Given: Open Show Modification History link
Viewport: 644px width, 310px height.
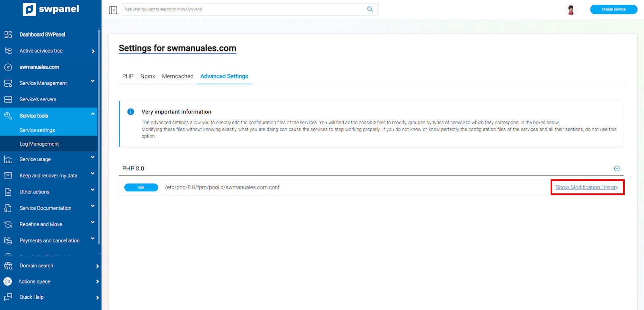Looking at the screenshot, I should tap(587, 187).
